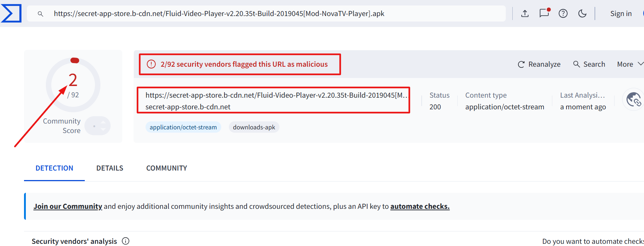Open the automate checks link
Image resolution: width=644 pixels, height=246 pixels.
click(x=420, y=206)
